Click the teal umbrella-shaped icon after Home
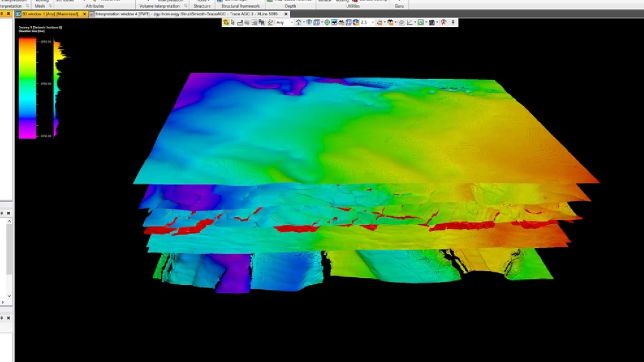 309,23
